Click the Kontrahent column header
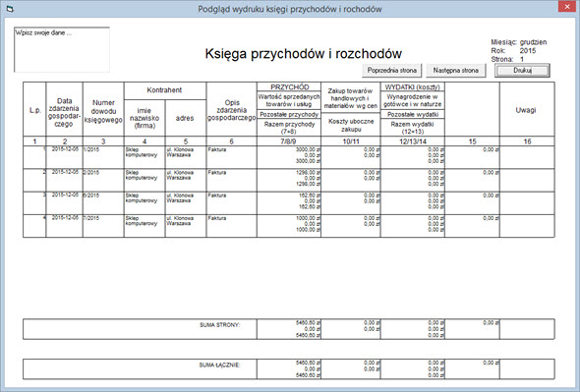The image size is (580, 392). (164, 90)
